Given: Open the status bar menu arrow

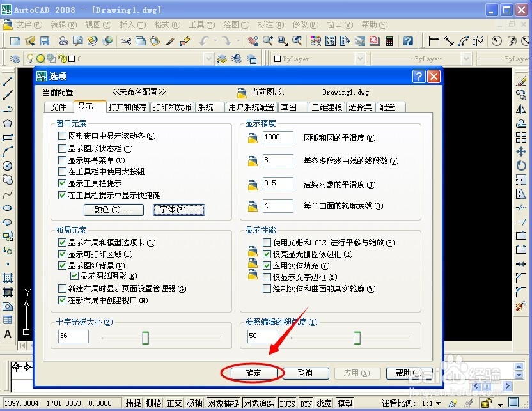Looking at the screenshot, I should [x=500, y=404].
